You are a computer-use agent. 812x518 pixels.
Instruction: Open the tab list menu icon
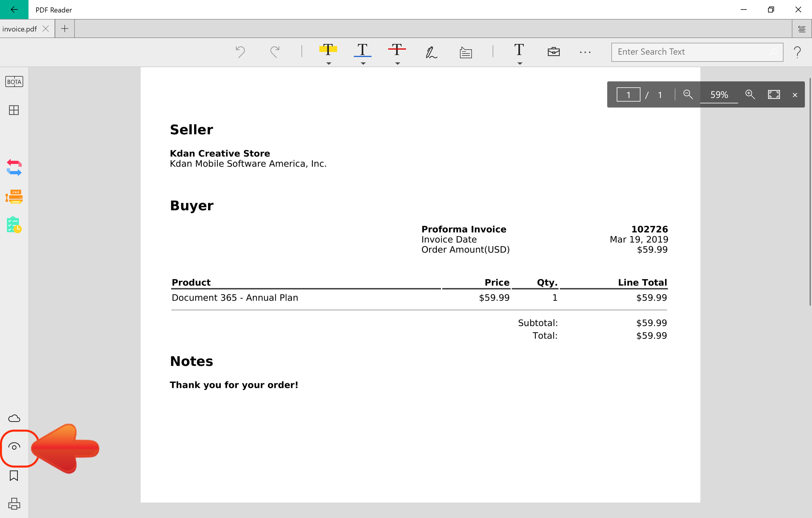coord(802,29)
